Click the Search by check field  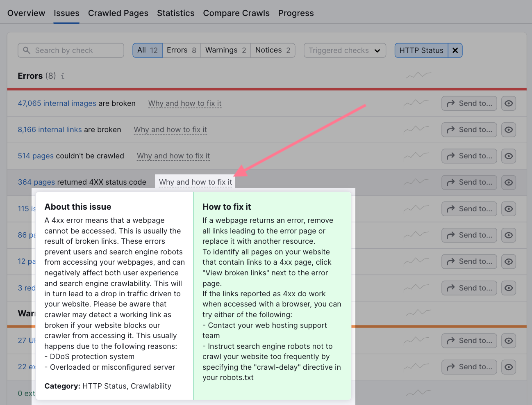click(x=71, y=50)
